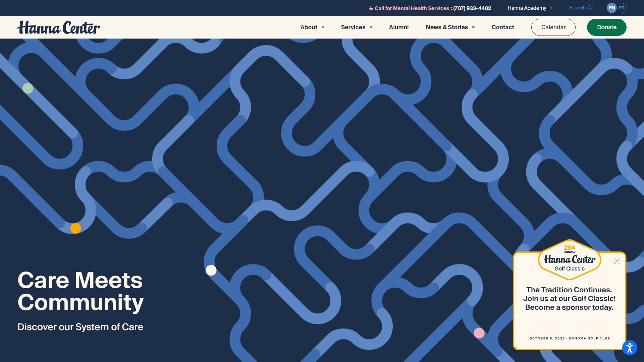Switch language to EN
This screenshot has width=644, height=362.
[612, 8]
